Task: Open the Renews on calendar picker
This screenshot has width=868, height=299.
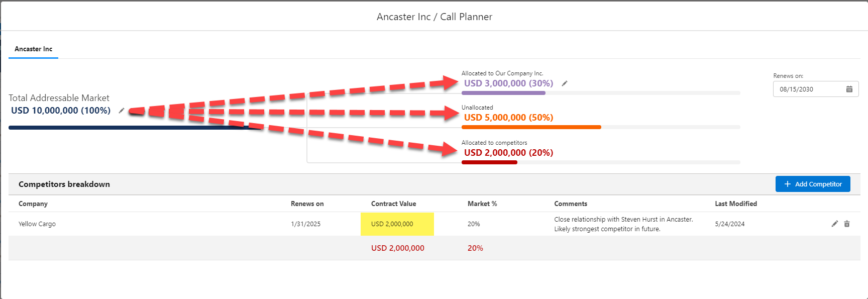Action: [849, 89]
